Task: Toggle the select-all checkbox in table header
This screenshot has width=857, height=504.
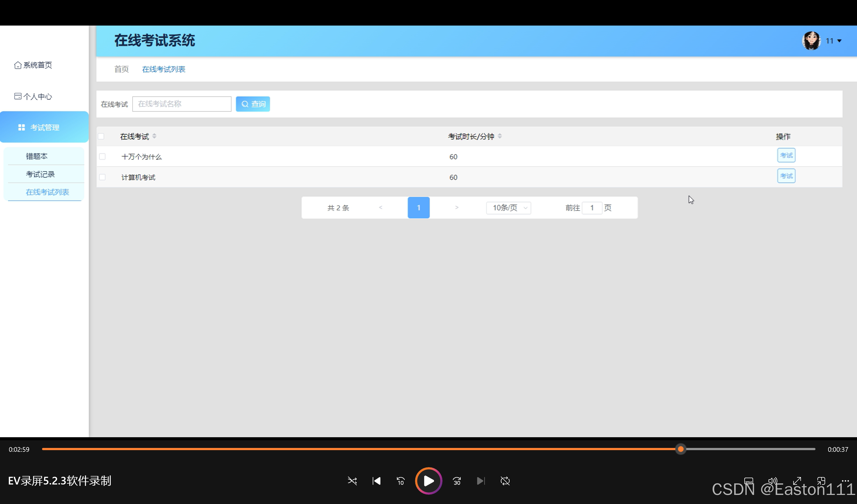Action: (x=101, y=136)
